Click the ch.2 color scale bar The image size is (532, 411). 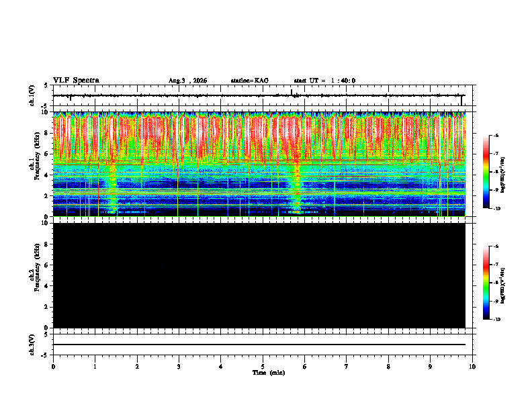[486, 283]
